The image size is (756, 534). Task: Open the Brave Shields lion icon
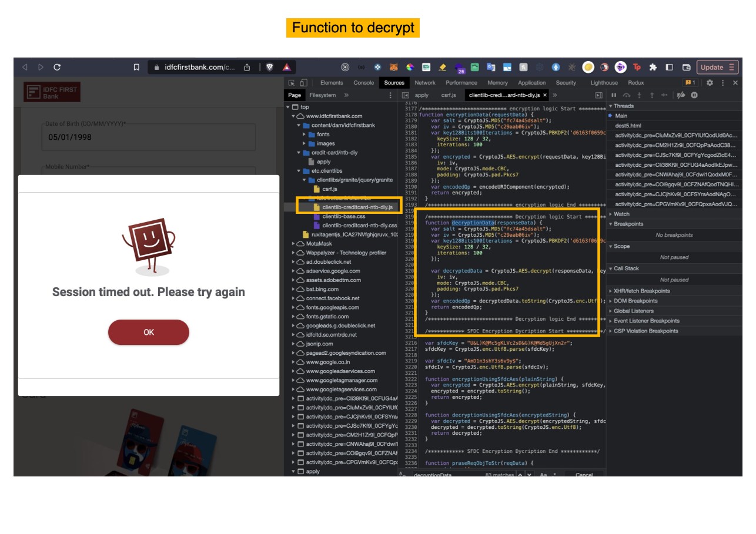pos(270,67)
